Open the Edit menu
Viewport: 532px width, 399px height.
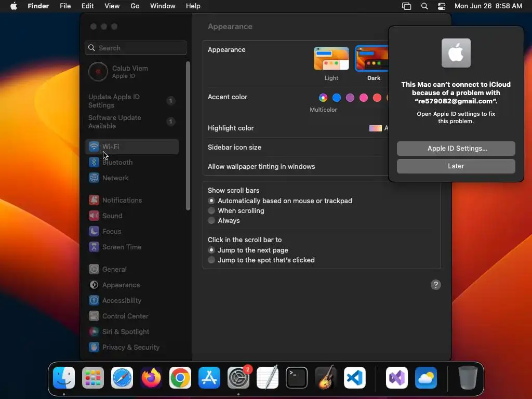[87, 6]
